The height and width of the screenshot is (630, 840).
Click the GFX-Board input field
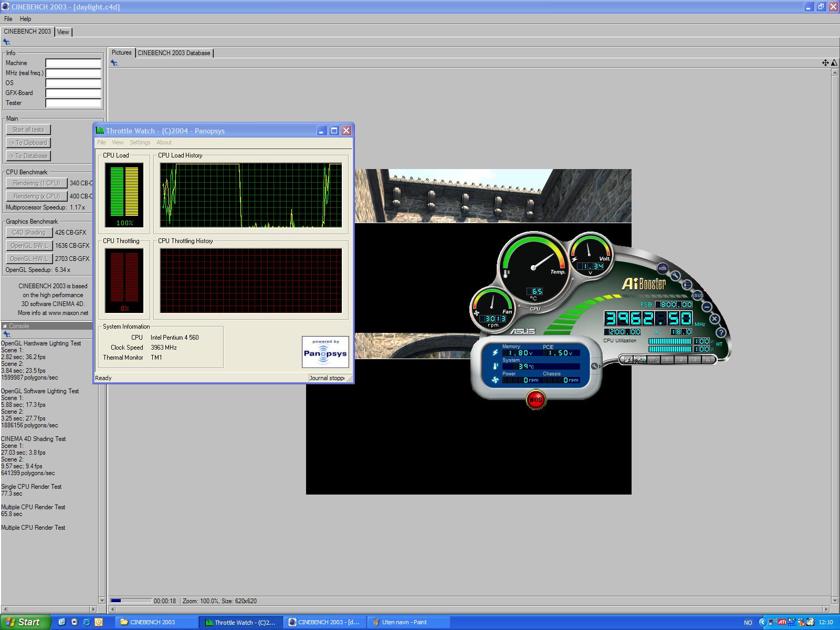(73, 93)
